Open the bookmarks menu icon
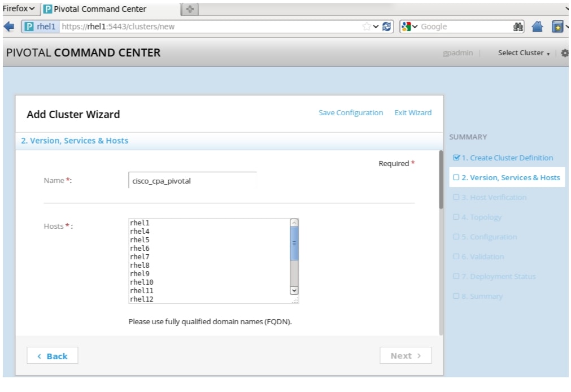The image size is (571, 392). point(557,27)
